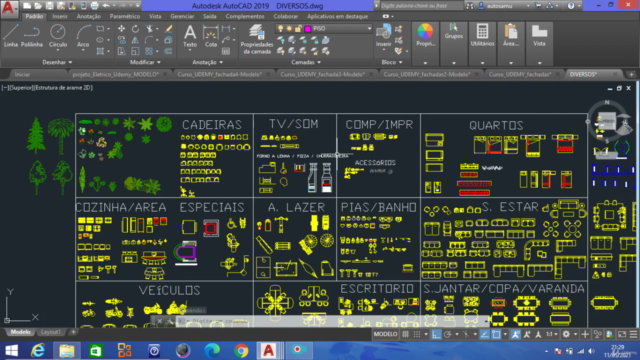Switch to Curso_UDEMY_fachada4-Modelo file tab

(220, 74)
